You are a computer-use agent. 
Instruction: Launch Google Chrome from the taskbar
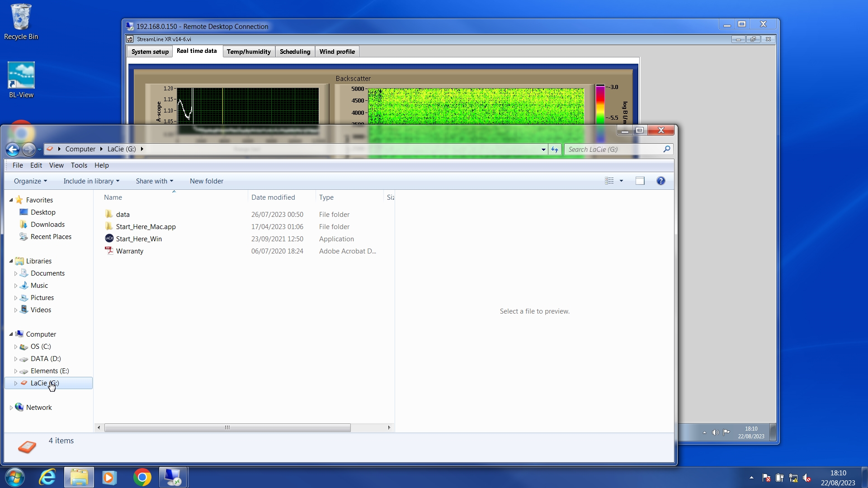pyautogui.click(x=142, y=477)
